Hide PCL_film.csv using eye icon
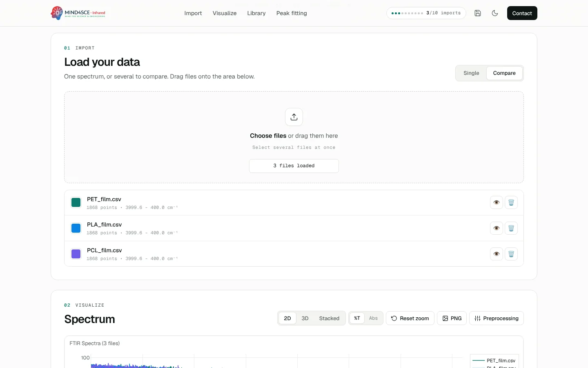This screenshot has height=368, width=588. [497, 254]
